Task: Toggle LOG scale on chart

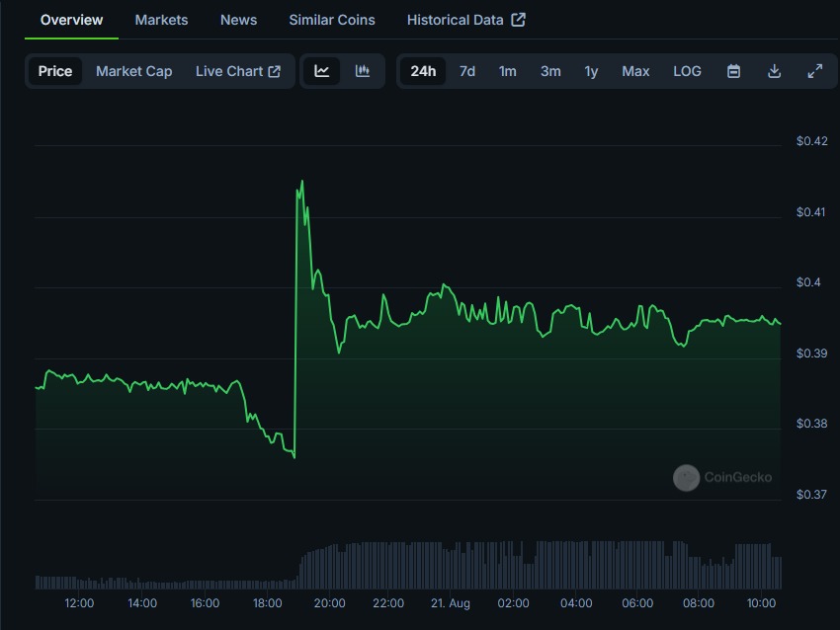Action: click(687, 71)
